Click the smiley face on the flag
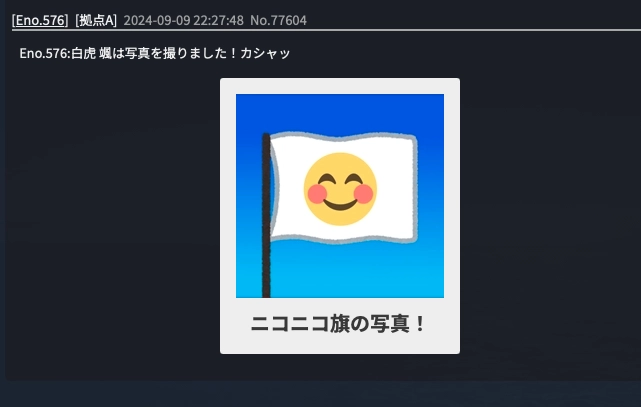Viewport: 641px width, 407px height. (340, 189)
